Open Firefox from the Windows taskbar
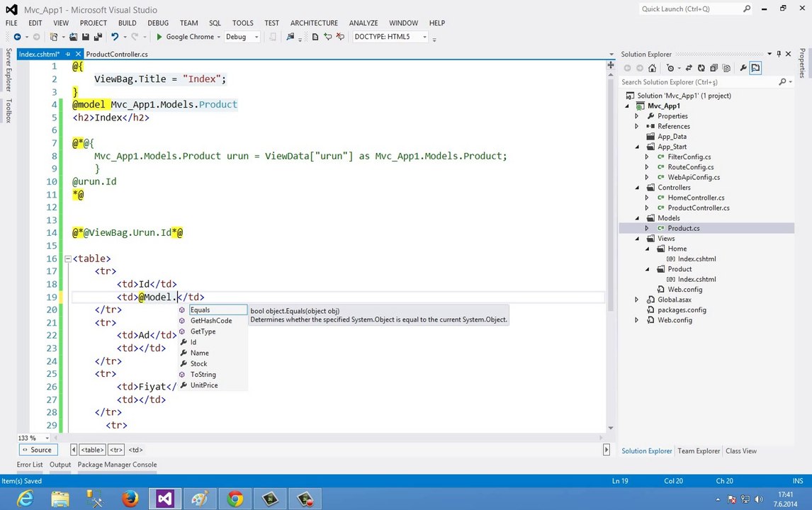The width and height of the screenshot is (812, 510). tap(130, 499)
